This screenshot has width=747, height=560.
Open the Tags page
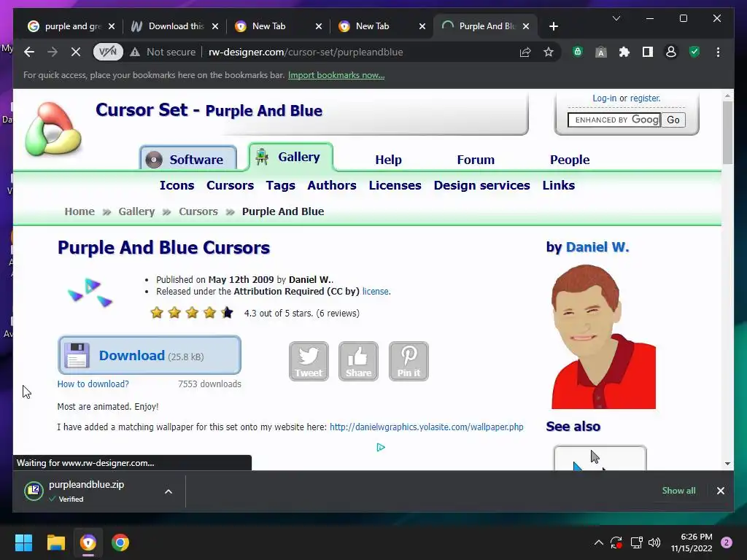point(281,185)
